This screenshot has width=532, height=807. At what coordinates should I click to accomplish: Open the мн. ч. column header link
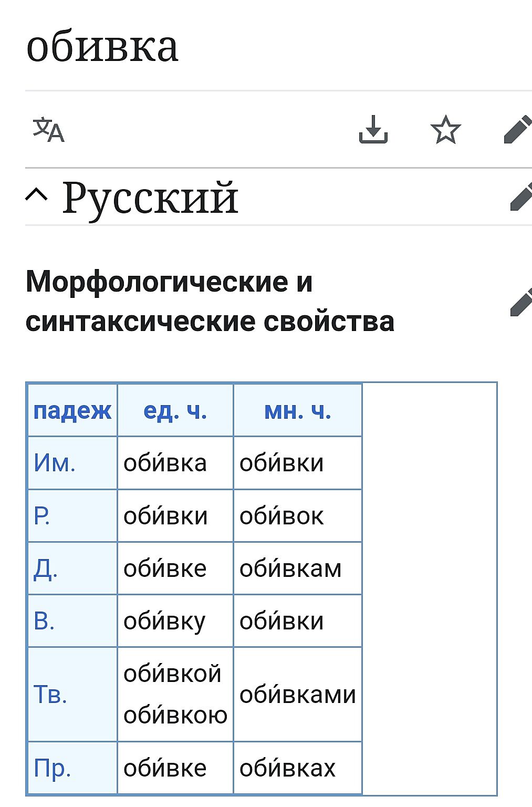pyautogui.click(x=297, y=410)
